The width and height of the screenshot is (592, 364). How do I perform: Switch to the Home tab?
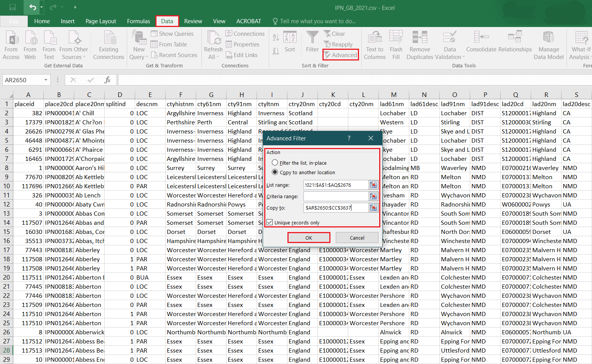tap(42, 21)
